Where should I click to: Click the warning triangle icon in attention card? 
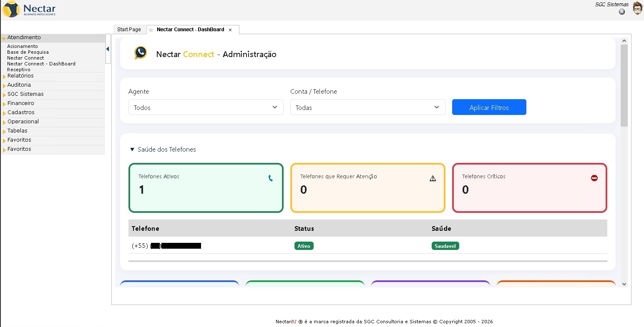(433, 178)
